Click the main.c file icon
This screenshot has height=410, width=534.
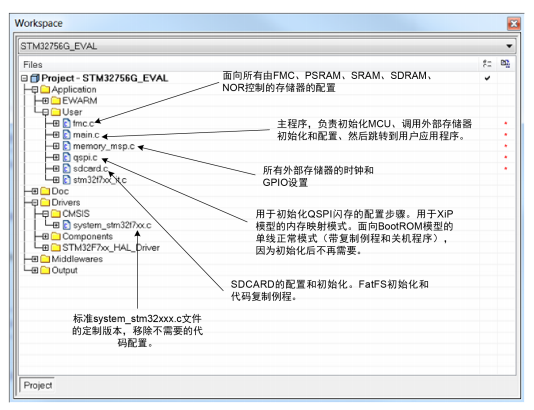pyautogui.click(x=67, y=135)
